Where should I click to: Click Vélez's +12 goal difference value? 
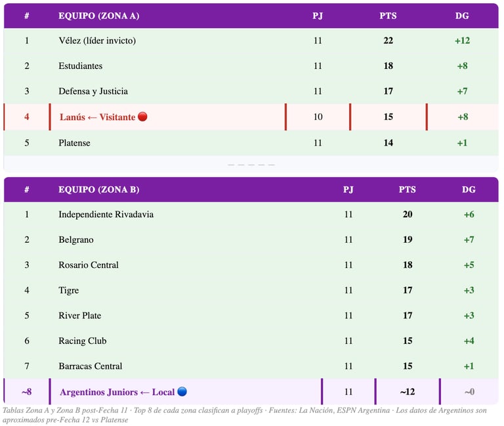(462, 41)
